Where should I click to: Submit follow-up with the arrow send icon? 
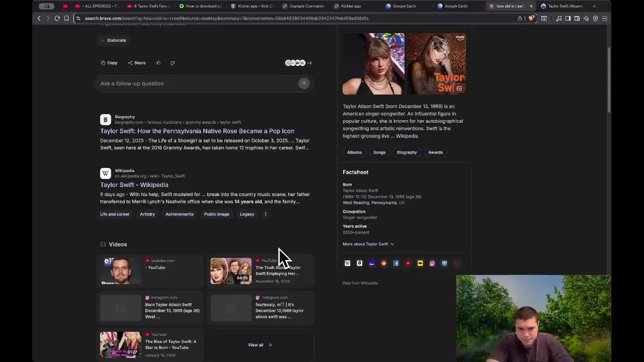pos(304,83)
